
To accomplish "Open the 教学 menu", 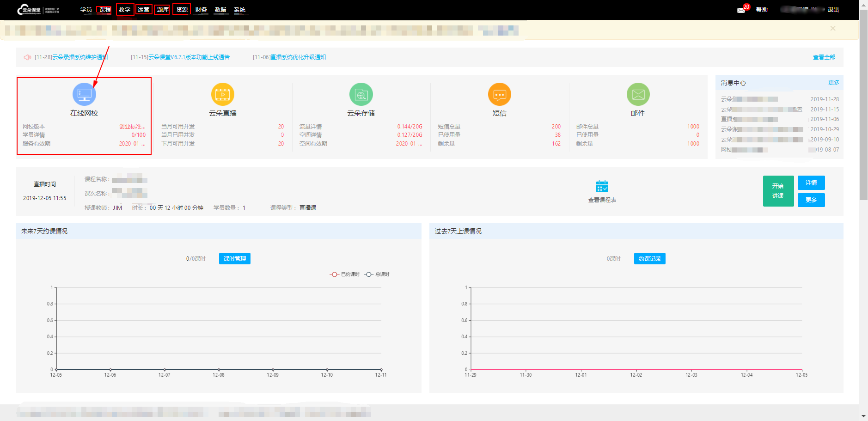I will click(x=124, y=10).
